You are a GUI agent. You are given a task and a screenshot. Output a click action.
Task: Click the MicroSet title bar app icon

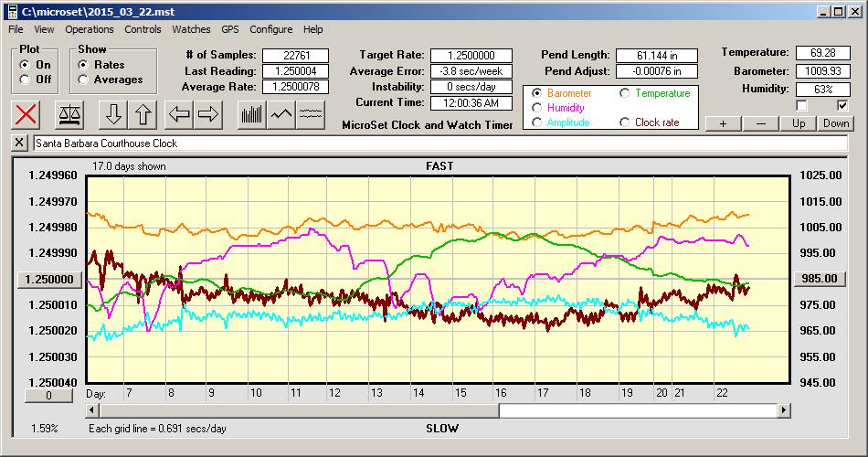(12, 12)
